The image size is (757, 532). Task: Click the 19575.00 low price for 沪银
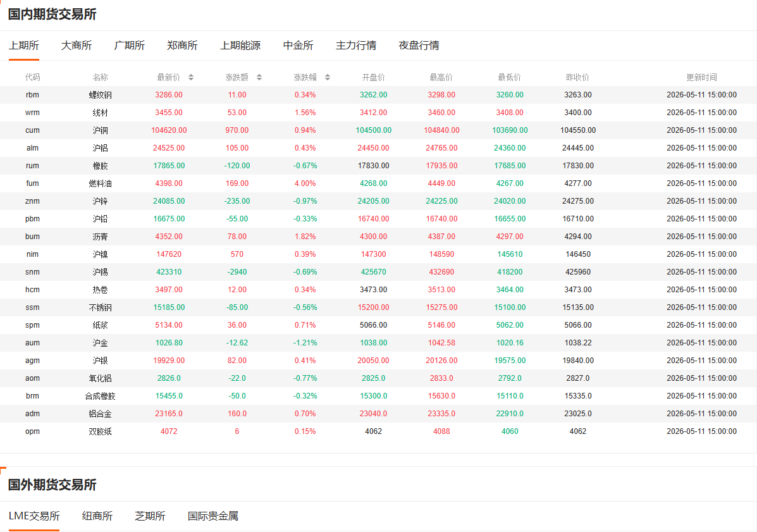[x=510, y=361]
